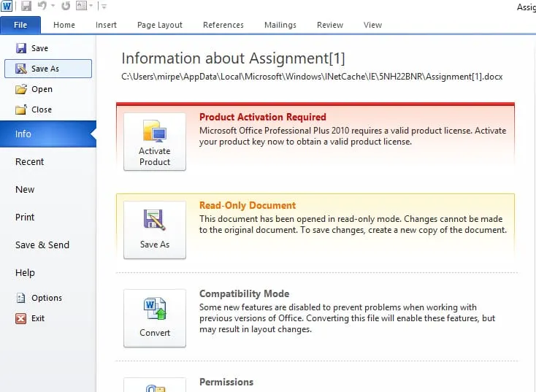
Task: Click the red Exit icon
Action: coord(21,318)
